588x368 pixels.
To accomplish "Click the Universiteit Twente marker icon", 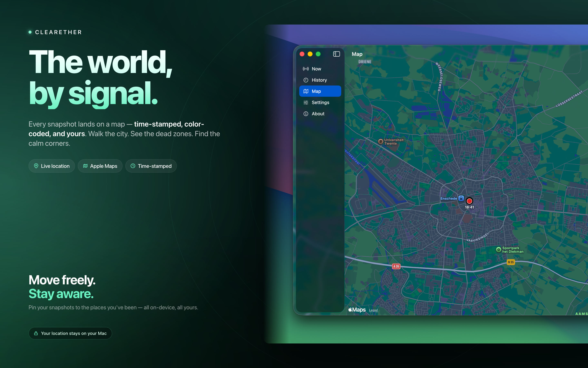I will point(381,141).
